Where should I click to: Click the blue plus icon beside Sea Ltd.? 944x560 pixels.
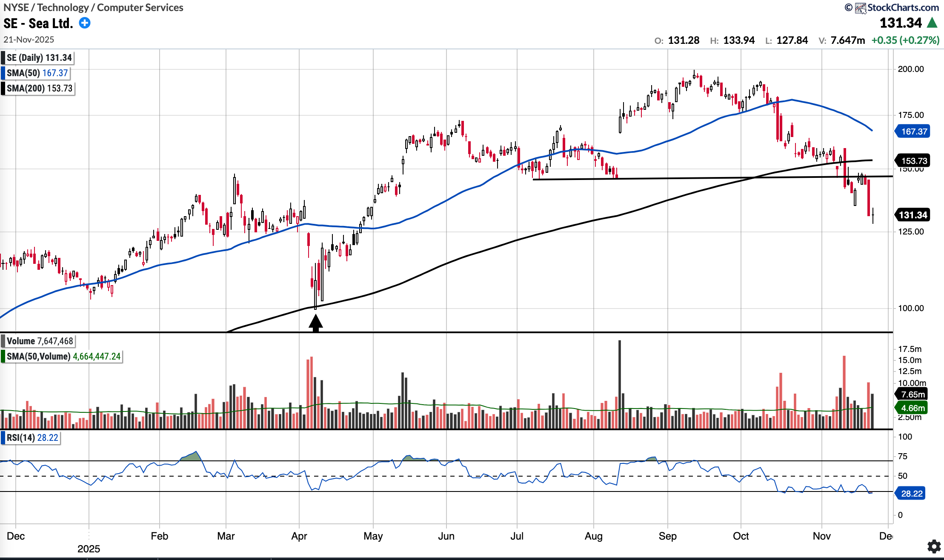click(85, 23)
